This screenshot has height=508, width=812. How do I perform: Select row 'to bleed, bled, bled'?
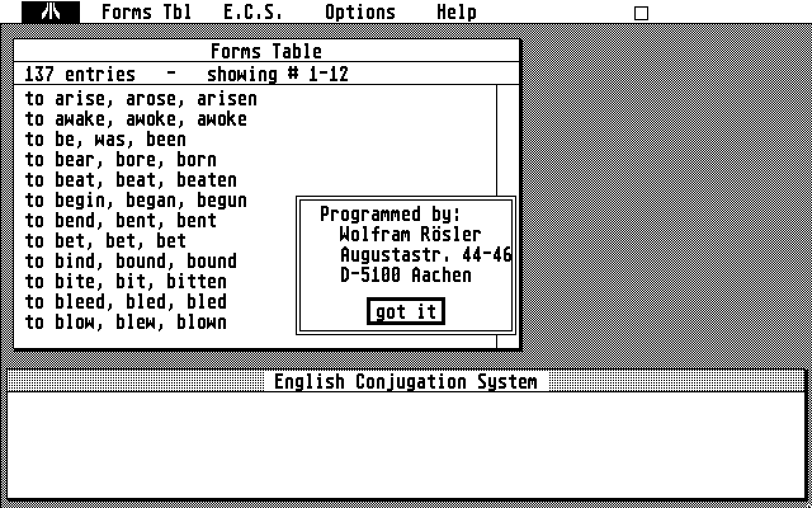[x=126, y=302]
